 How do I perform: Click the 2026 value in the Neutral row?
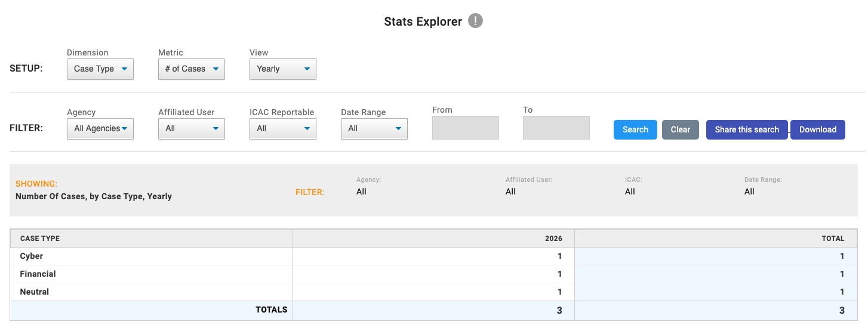pyautogui.click(x=560, y=292)
